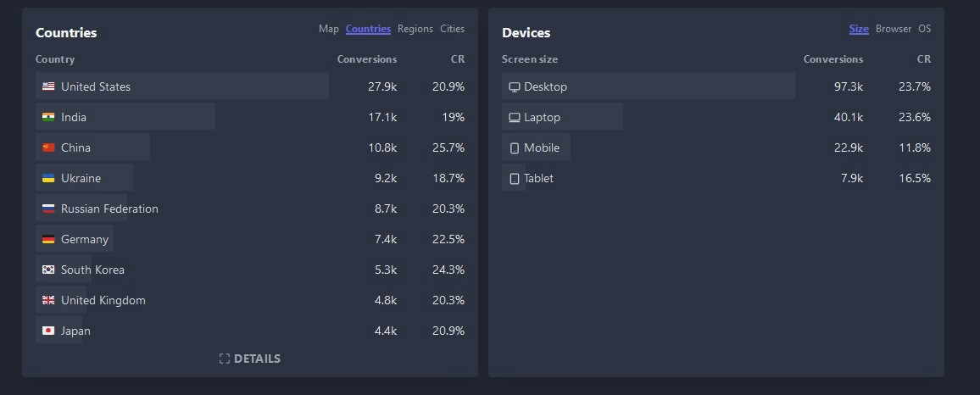Screen dimensions: 980x395
Task: Select the Browser devices tab
Action: pos(894,29)
